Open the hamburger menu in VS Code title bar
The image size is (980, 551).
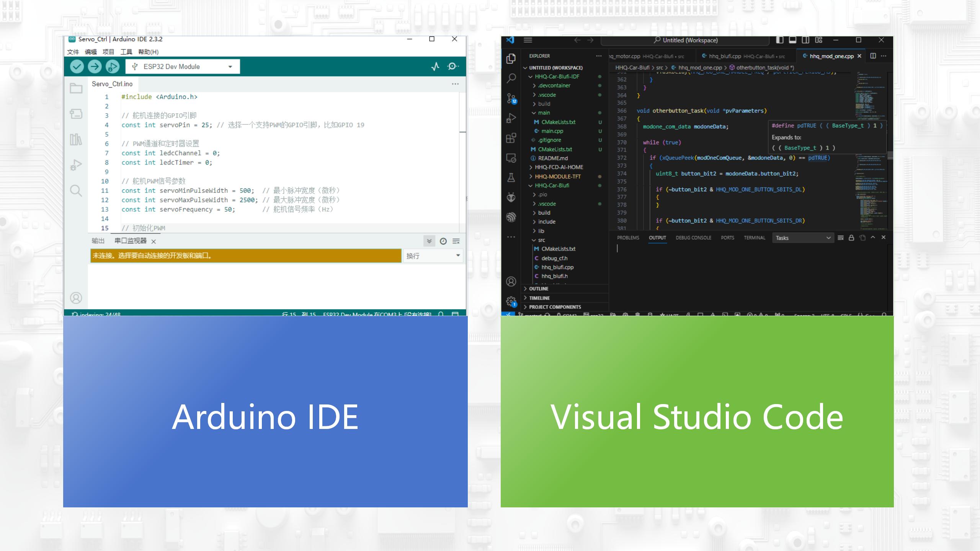point(528,40)
